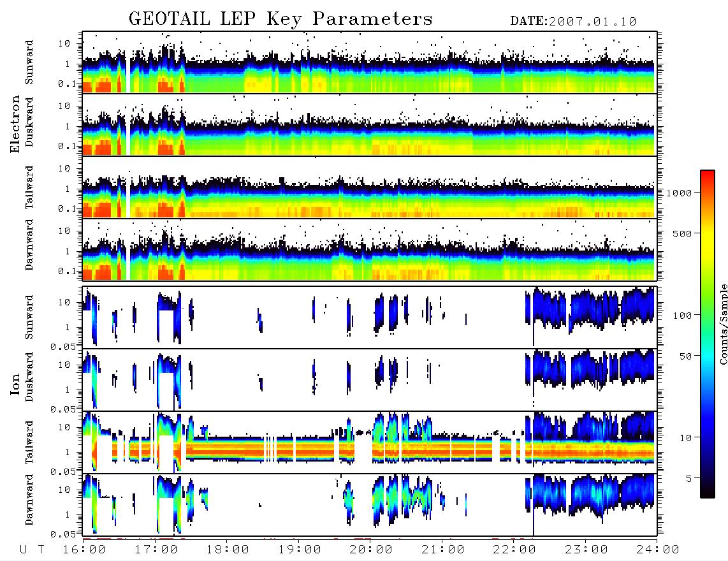Click the 19:00 time axis label
The image size is (728, 561).
click(x=300, y=550)
